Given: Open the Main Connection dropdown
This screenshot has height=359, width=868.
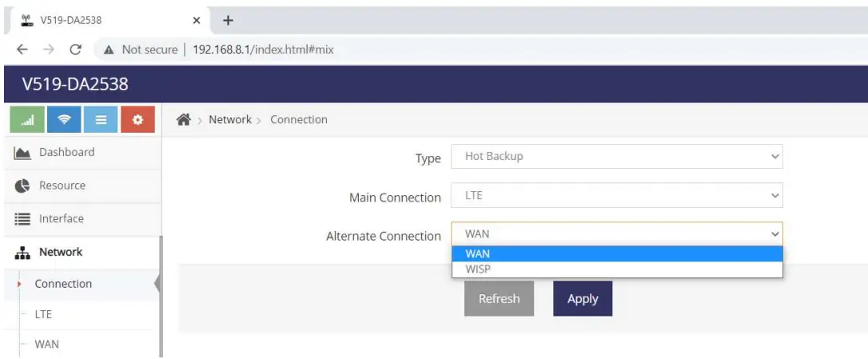Looking at the screenshot, I should coord(616,195).
